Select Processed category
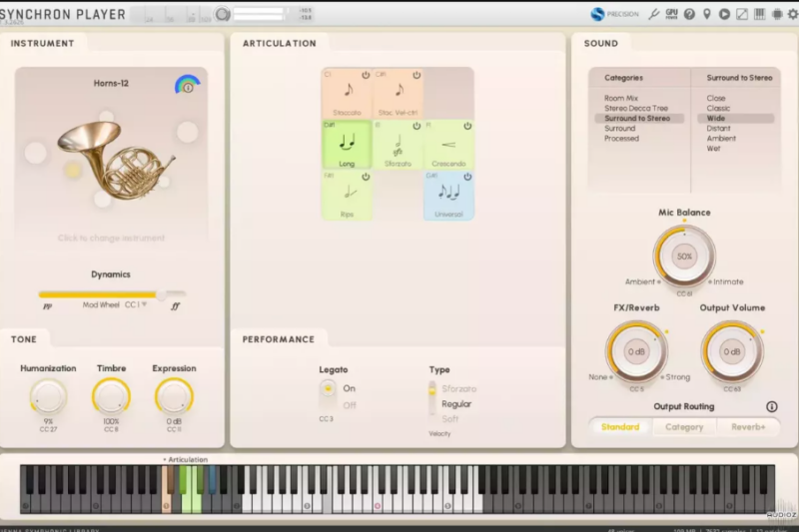The height and width of the screenshot is (532, 799). point(621,138)
